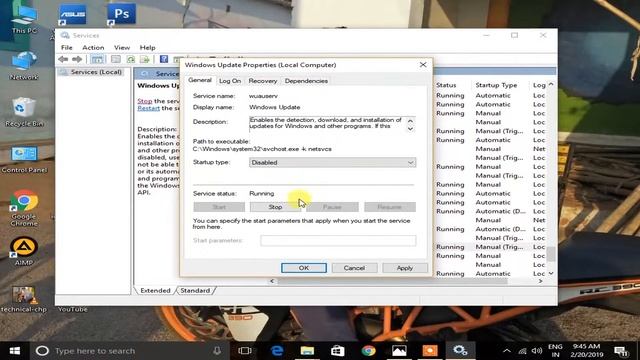
Task: Open File Explorer from the taskbar
Action: pyautogui.click(x=307, y=351)
